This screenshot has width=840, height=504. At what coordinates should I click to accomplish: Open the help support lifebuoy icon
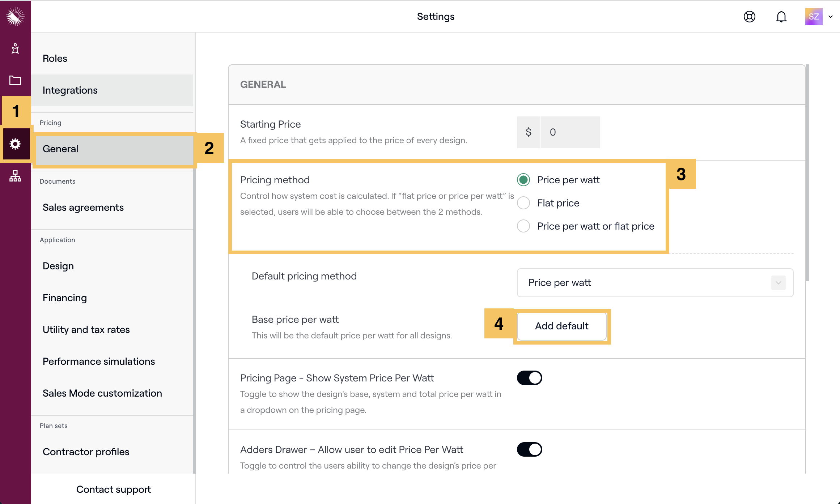749,17
